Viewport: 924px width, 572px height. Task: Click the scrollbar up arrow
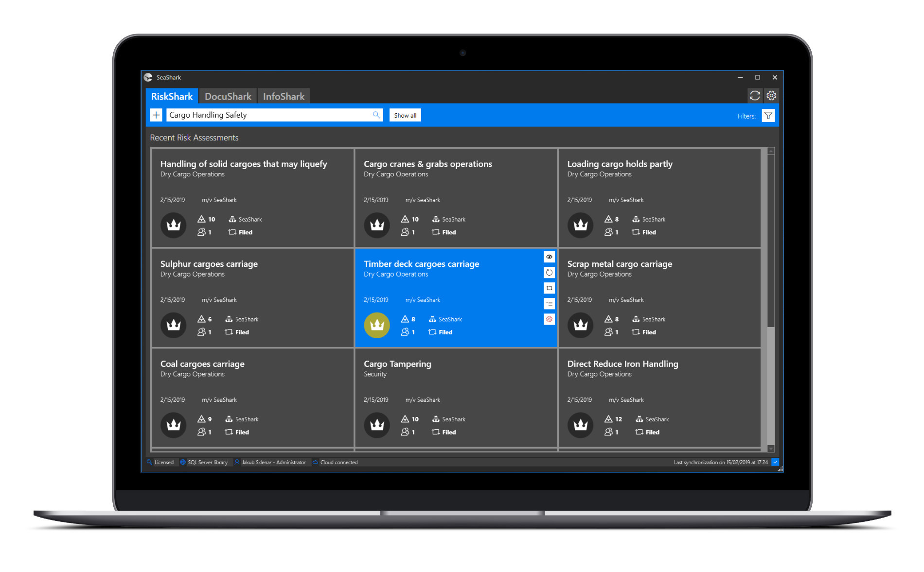(x=771, y=151)
